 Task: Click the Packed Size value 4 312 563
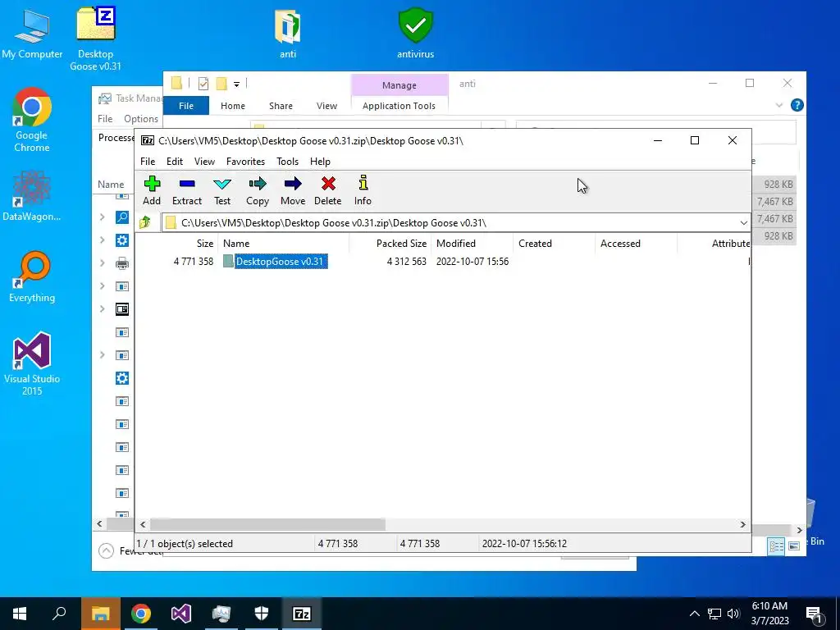[407, 262]
